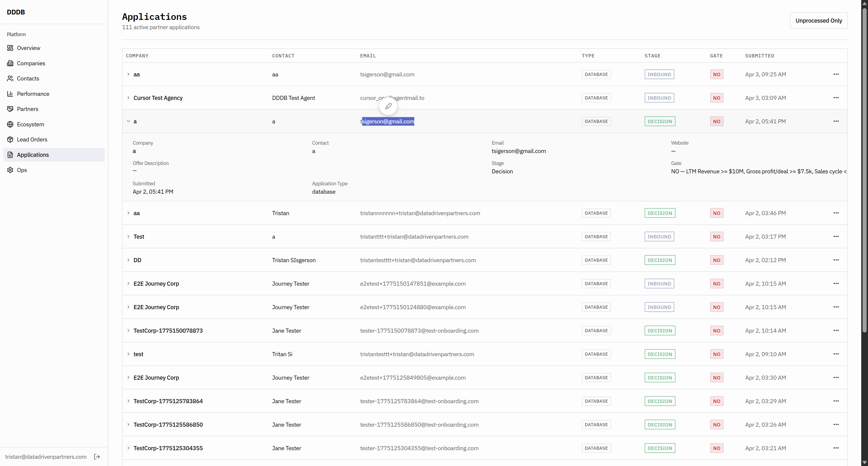Click the Partners handshake icon
Viewport: 868px width, 466px height.
point(10,109)
